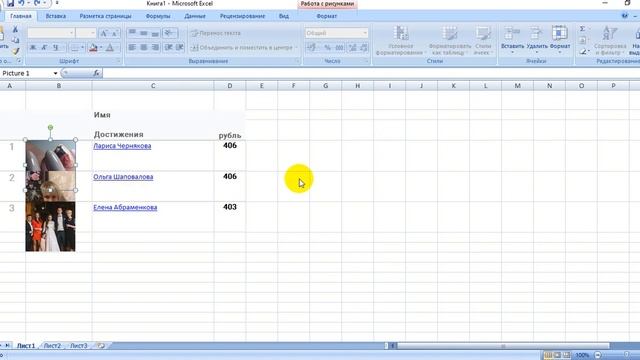This screenshot has width=640, height=360.
Task: Open the font size combo box
Action: pyautogui.click(x=86, y=33)
